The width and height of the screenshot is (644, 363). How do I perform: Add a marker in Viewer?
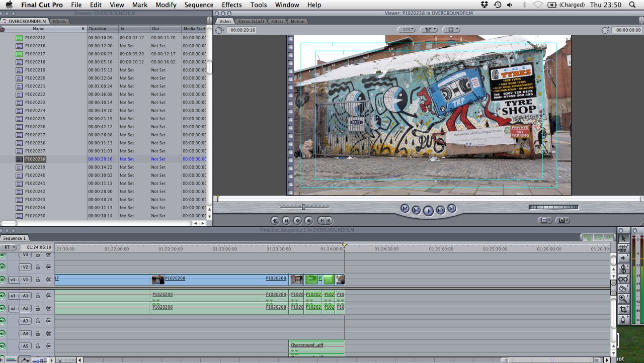(309, 220)
